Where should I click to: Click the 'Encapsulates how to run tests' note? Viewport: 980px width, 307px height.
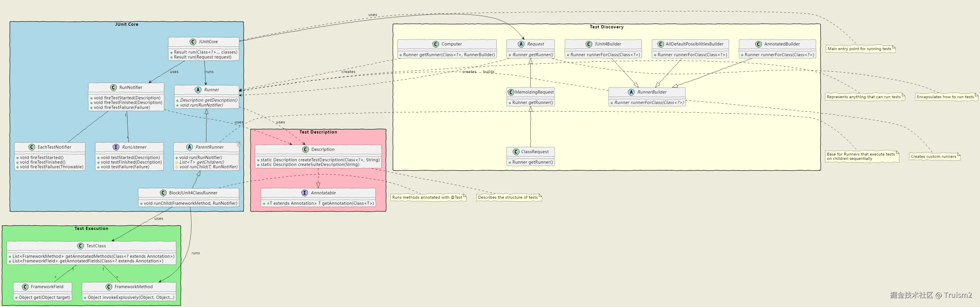pos(946,97)
